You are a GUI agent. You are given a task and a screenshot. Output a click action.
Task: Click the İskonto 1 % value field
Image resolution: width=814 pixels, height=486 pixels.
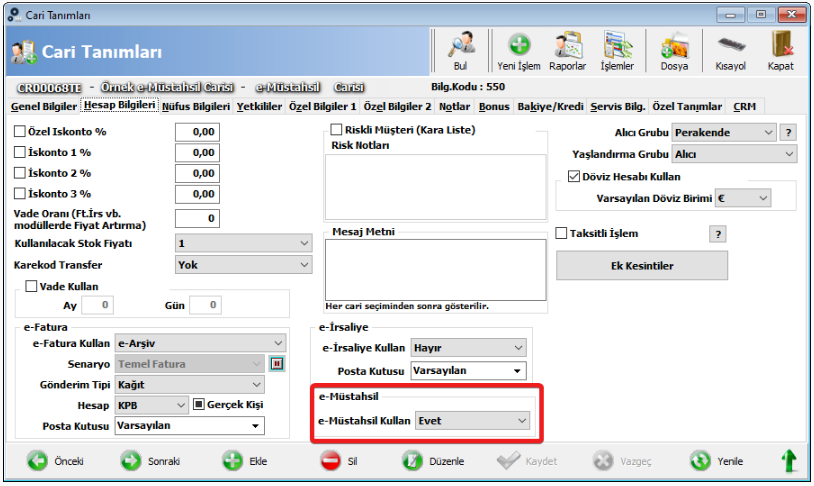(x=197, y=153)
